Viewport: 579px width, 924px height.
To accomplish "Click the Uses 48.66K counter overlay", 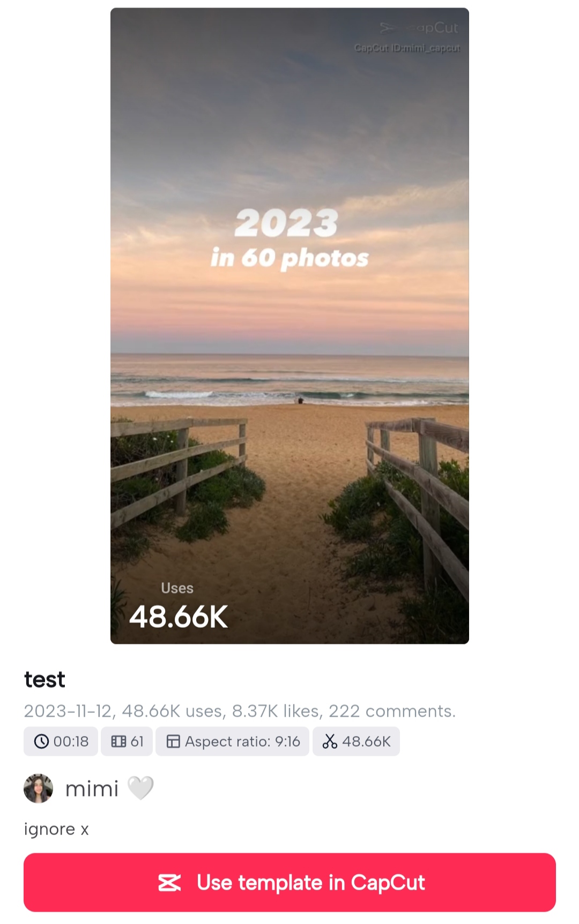I will pos(179,605).
